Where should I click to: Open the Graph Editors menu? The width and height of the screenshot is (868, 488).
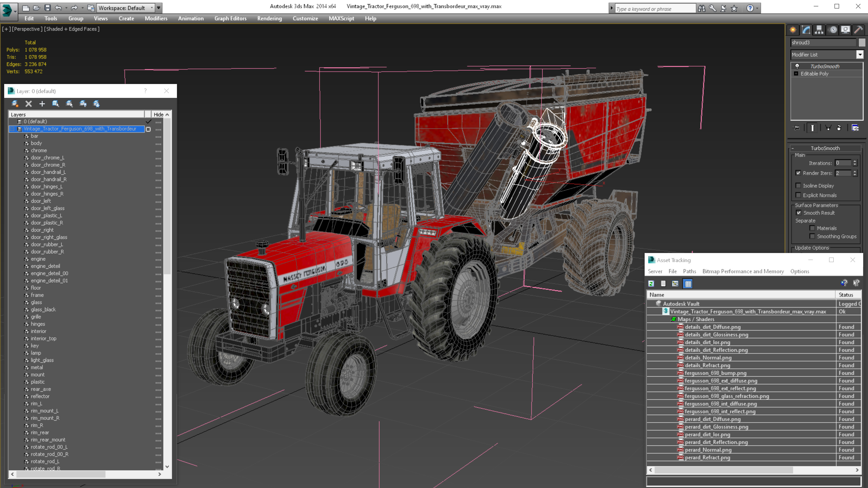231,18
